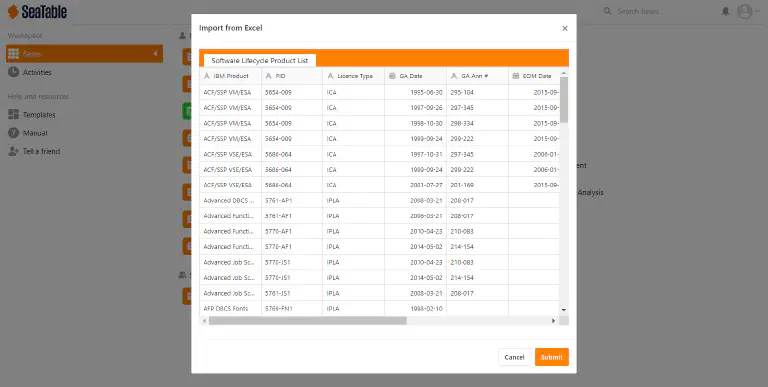This screenshot has width=768, height=387.
Task: Click the IBM Product column header
Action: tap(230, 76)
